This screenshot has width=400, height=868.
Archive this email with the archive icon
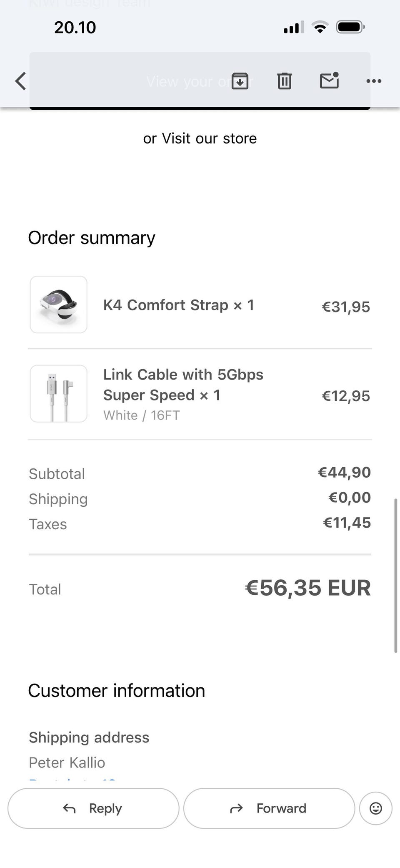[x=240, y=81]
